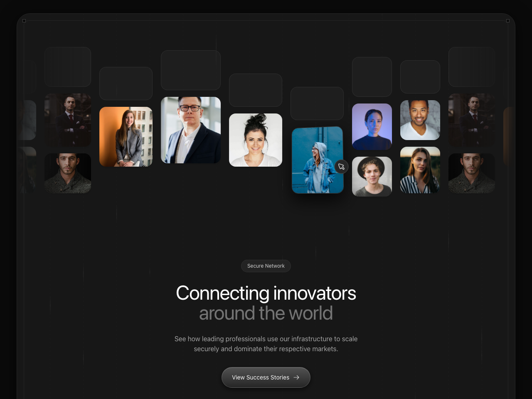Click the top-right corner frame handle
Image resolution: width=532 pixels, height=399 pixels.
tap(508, 21)
